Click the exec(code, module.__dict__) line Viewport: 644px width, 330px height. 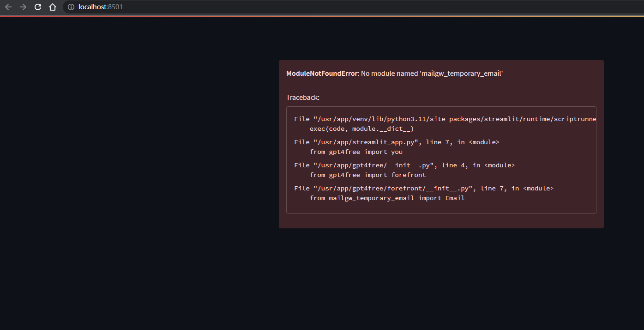[x=361, y=129]
